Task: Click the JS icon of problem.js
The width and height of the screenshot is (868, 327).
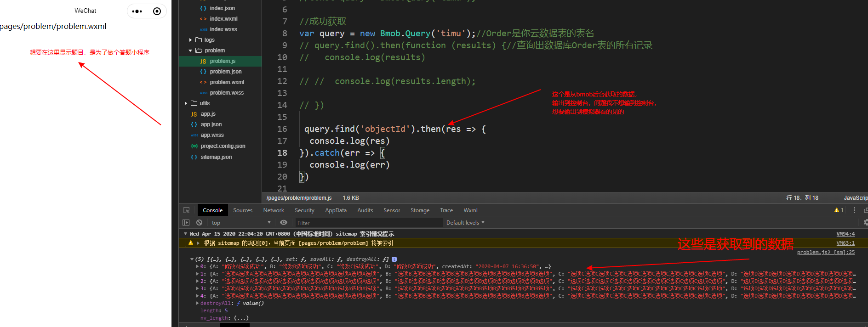Action: 203,61
